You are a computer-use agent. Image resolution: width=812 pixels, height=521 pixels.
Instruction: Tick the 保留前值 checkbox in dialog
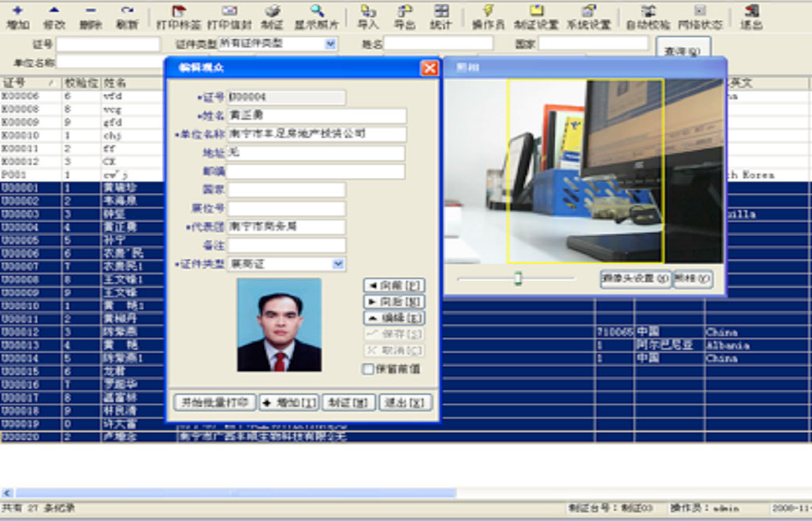tap(368, 369)
